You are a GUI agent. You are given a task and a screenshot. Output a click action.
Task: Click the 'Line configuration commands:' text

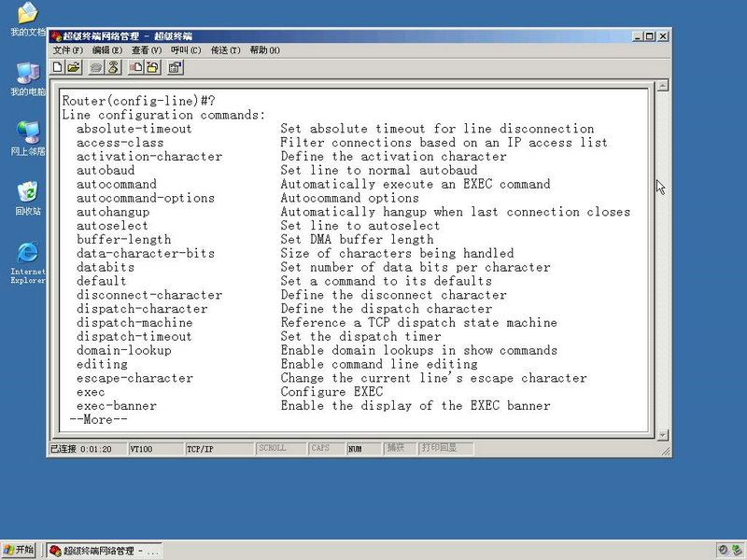[163, 115]
